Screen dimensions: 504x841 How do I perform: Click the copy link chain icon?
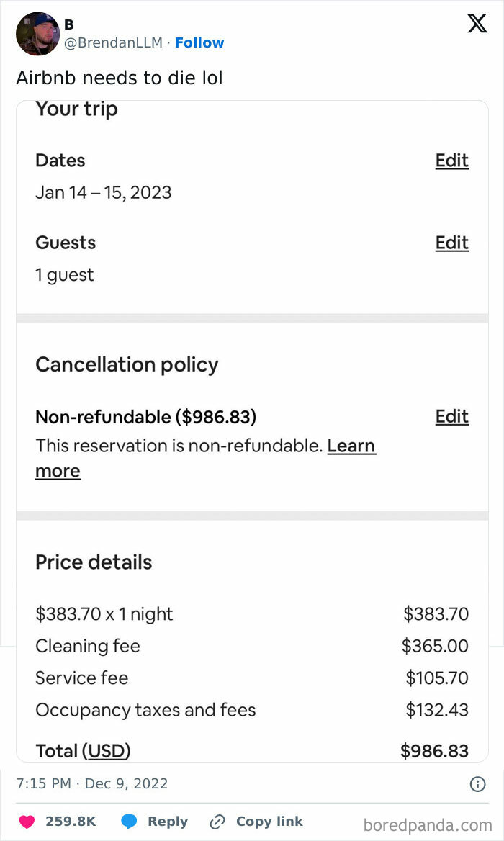tap(217, 822)
